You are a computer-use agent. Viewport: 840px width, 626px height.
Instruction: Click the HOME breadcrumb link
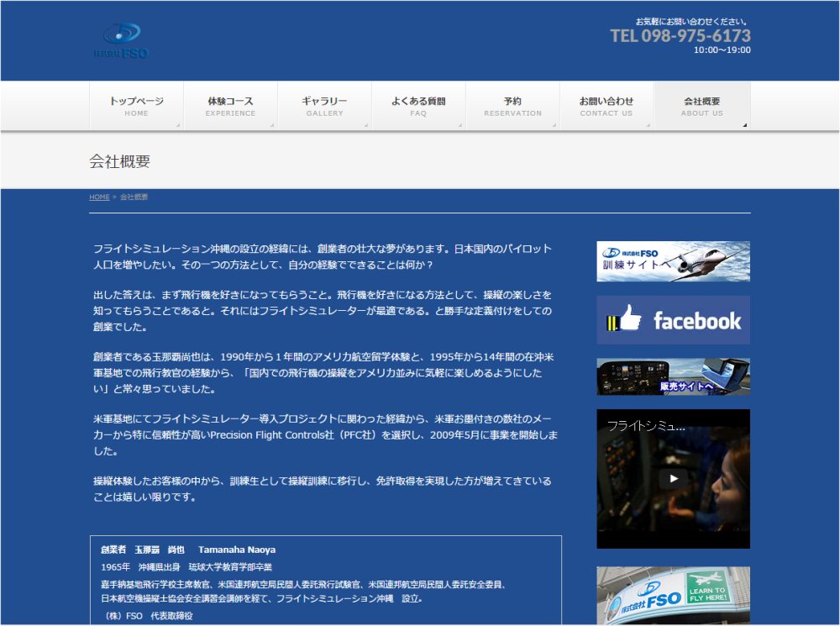pos(99,197)
